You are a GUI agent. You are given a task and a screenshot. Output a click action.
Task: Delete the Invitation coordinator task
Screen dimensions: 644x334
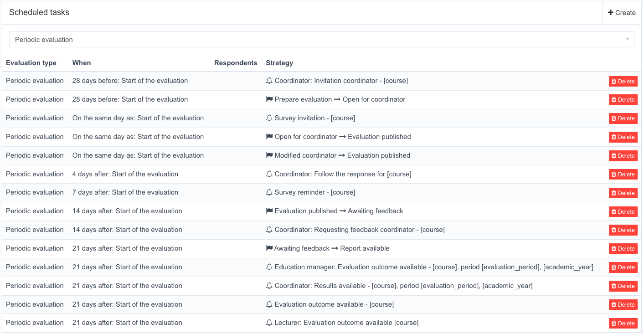[x=623, y=81]
